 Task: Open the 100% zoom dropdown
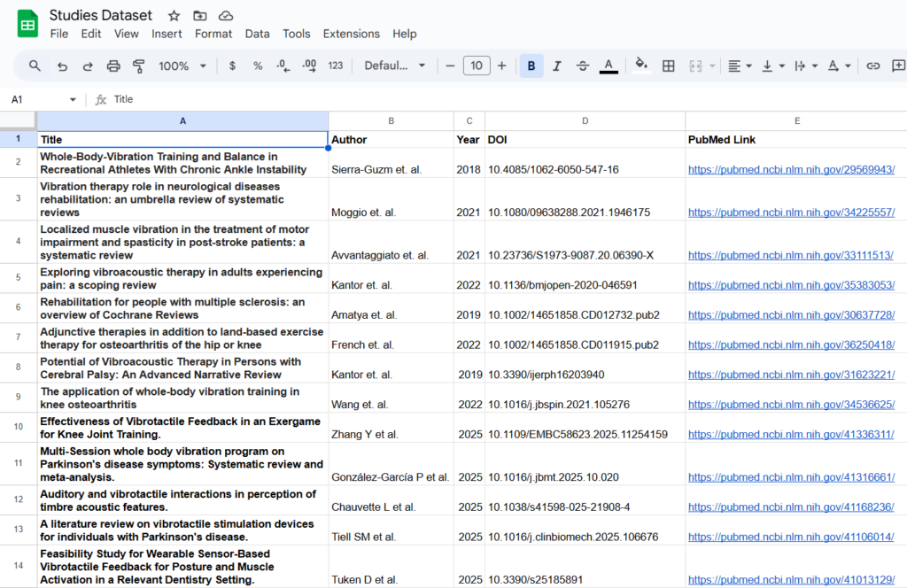pos(182,66)
